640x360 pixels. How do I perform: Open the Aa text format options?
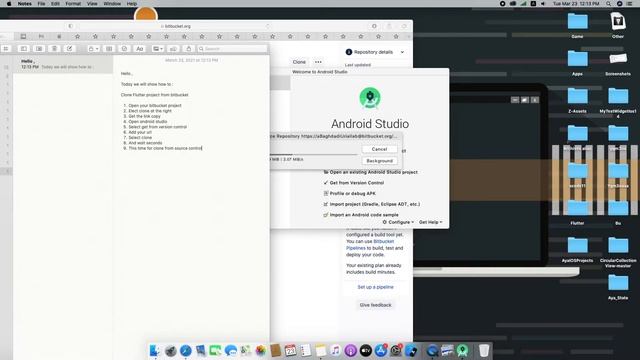point(140,49)
